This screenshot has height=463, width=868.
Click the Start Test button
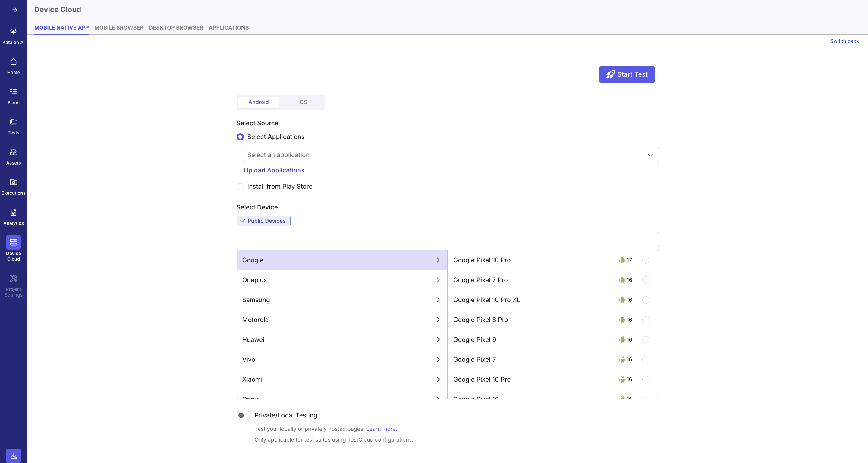pyautogui.click(x=627, y=74)
